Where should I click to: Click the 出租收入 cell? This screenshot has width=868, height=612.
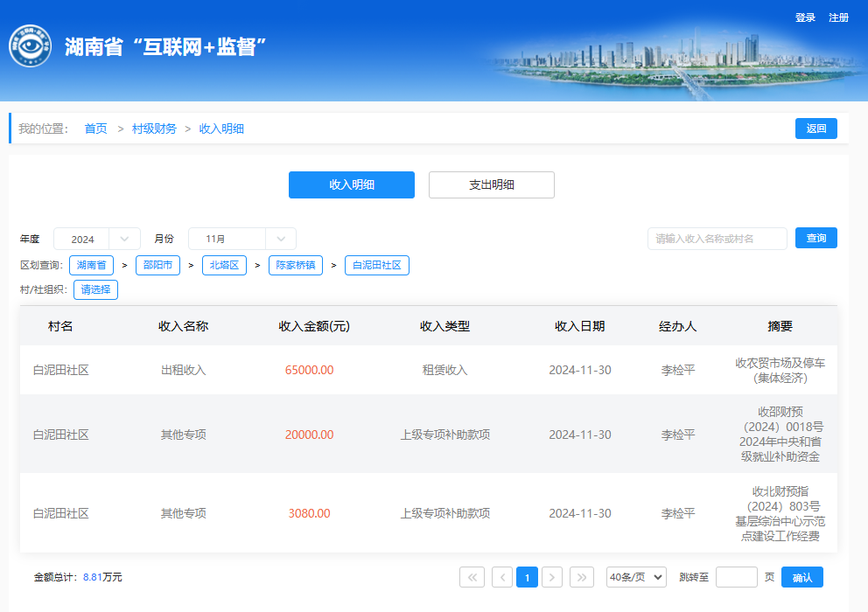click(x=183, y=370)
